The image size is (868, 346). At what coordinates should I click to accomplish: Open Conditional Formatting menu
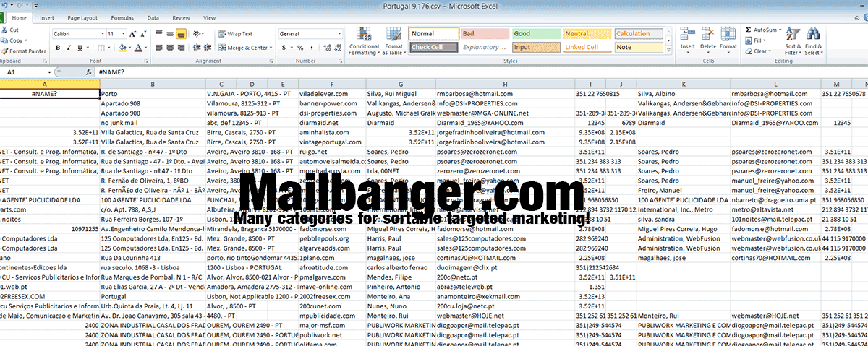pyautogui.click(x=364, y=41)
